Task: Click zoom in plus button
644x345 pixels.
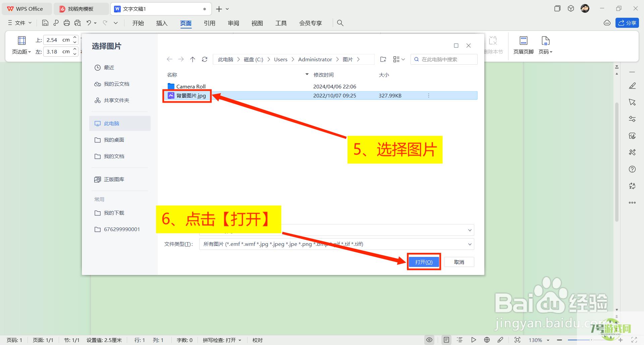Action: tap(621, 340)
